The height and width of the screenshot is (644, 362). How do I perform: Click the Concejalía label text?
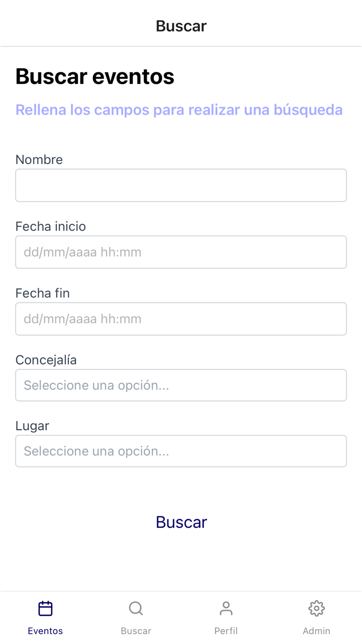click(46, 360)
